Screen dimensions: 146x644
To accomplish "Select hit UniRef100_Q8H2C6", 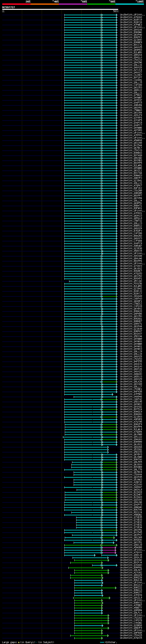I will (131, 55).
